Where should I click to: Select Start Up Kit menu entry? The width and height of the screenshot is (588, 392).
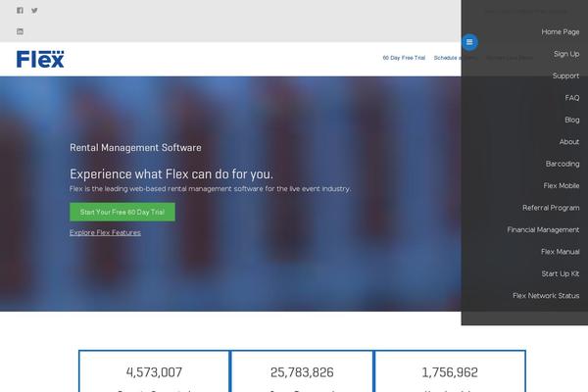(x=561, y=273)
